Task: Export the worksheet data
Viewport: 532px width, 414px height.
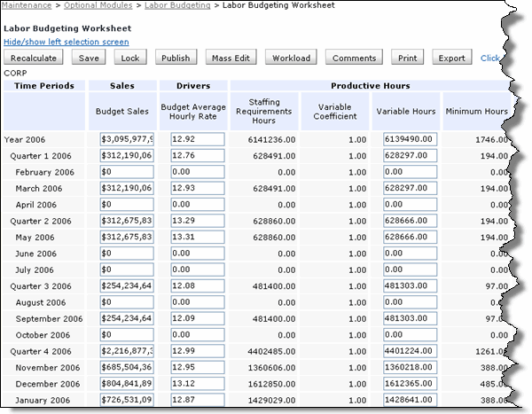Action: [x=451, y=59]
